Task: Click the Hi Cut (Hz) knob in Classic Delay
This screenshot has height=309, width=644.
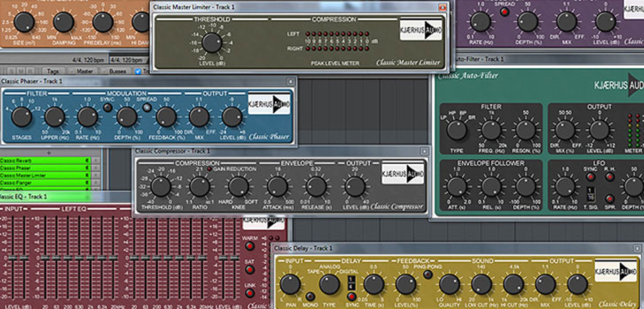Action: [514, 284]
